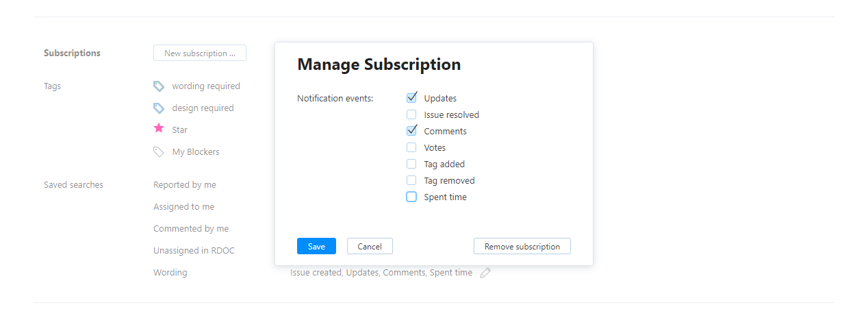The height and width of the screenshot is (318, 868).
Task: Click the Commented by me saved search
Action: pos(191,229)
